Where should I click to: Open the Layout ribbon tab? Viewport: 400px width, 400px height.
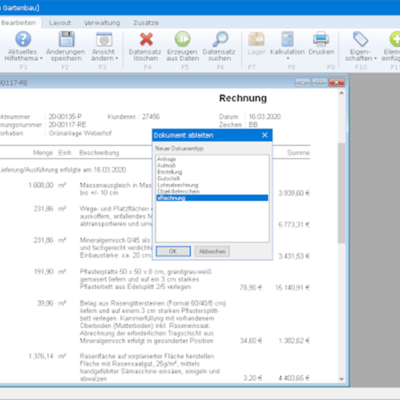click(x=60, y=23)
